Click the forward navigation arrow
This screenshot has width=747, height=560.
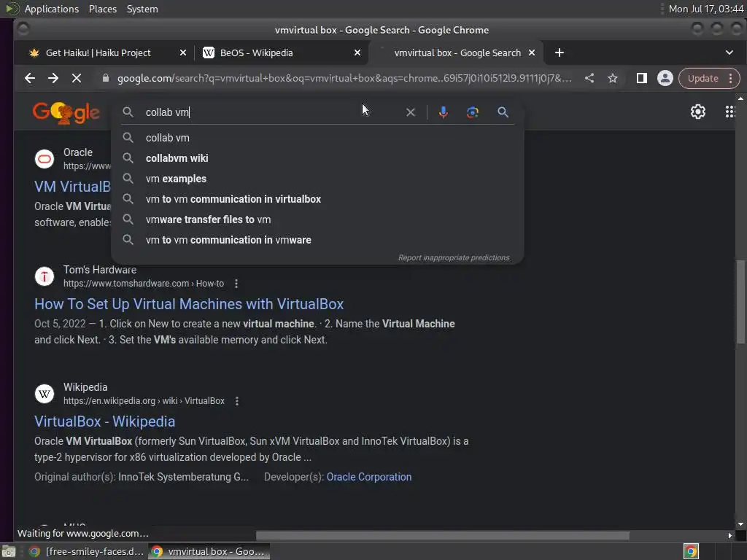coord(53,78)
